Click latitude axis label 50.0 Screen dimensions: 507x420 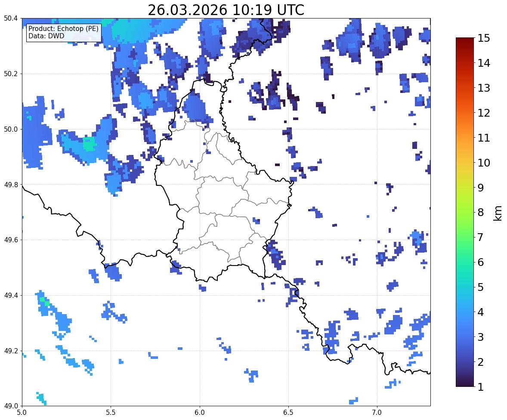(x=11, y=130)
